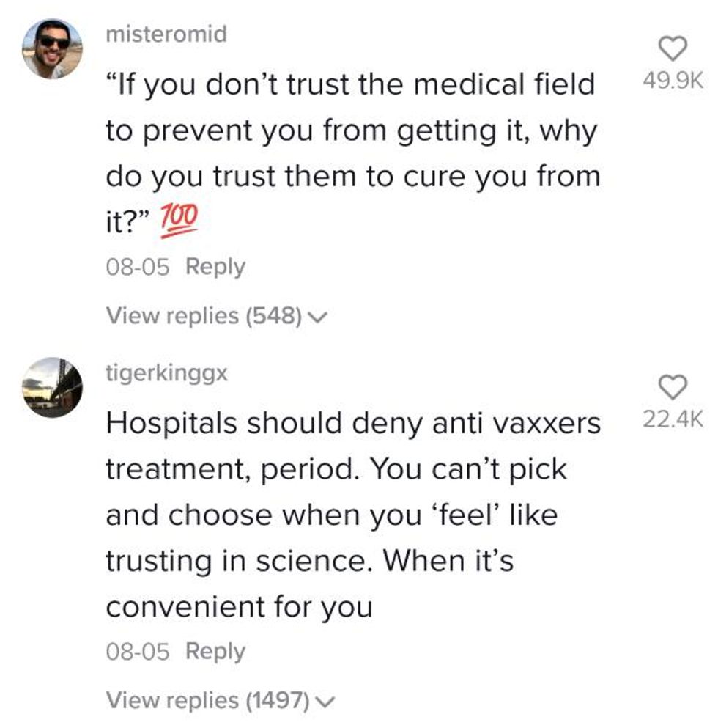Tap the "convenient for you" comment line
The height and width of the screenshot is (728, 718).
click(240, 606)
